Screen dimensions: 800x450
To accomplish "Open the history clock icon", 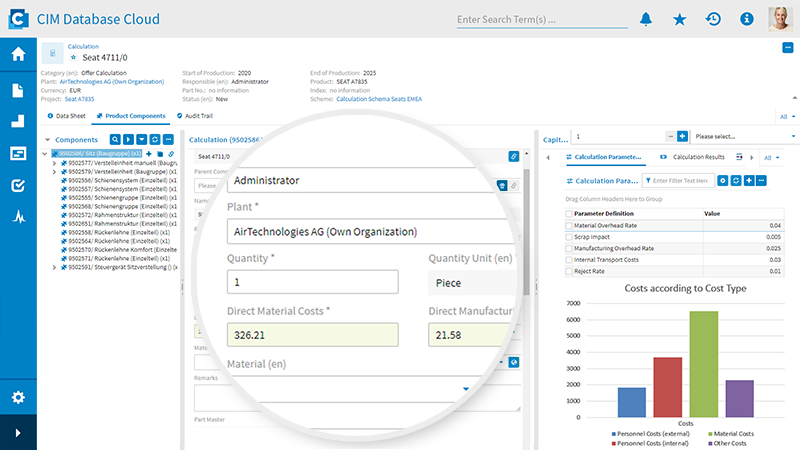I will click(713, 19).
